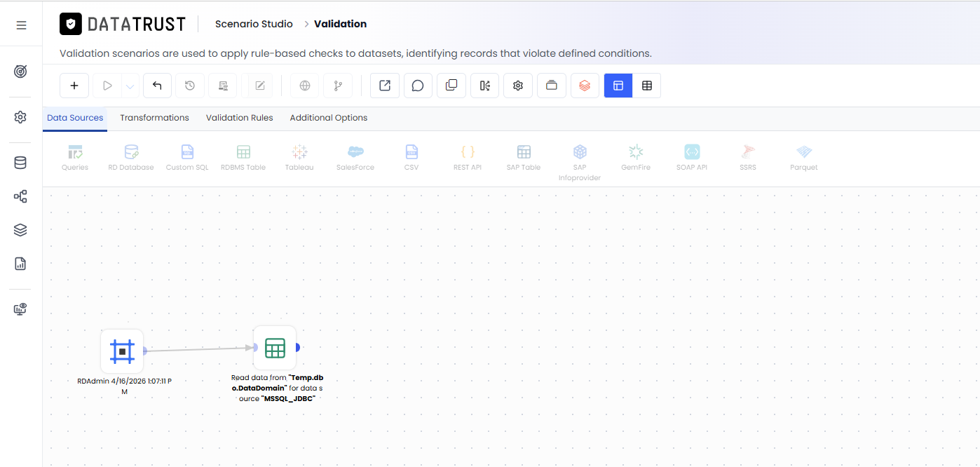This screenshot has height=467, width=980.
Task: Click the run/play toolbar button
Action: coord(107,86)
